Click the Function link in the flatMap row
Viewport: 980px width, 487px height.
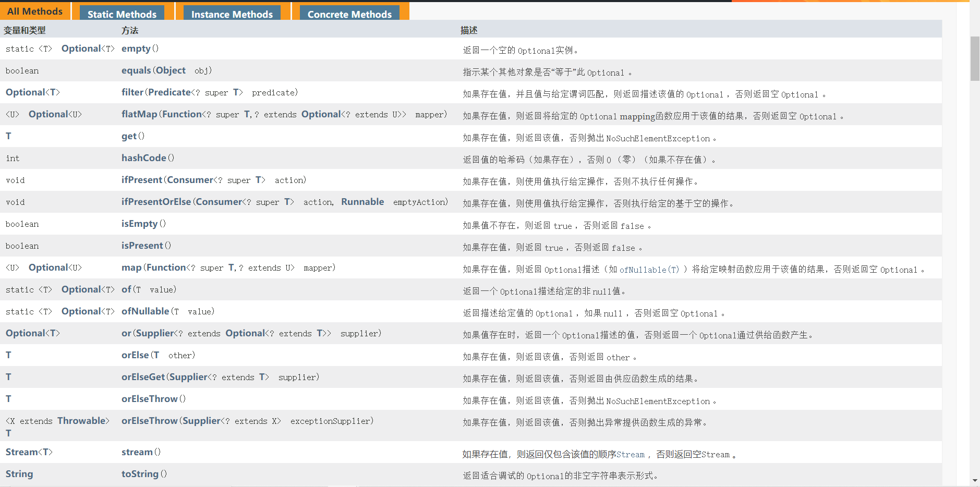pos(182,114)
